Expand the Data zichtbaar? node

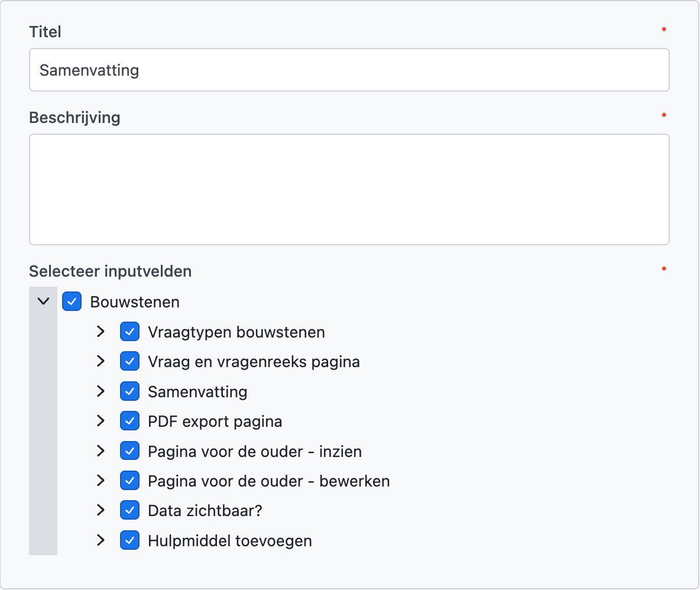[x=101, y=510]
